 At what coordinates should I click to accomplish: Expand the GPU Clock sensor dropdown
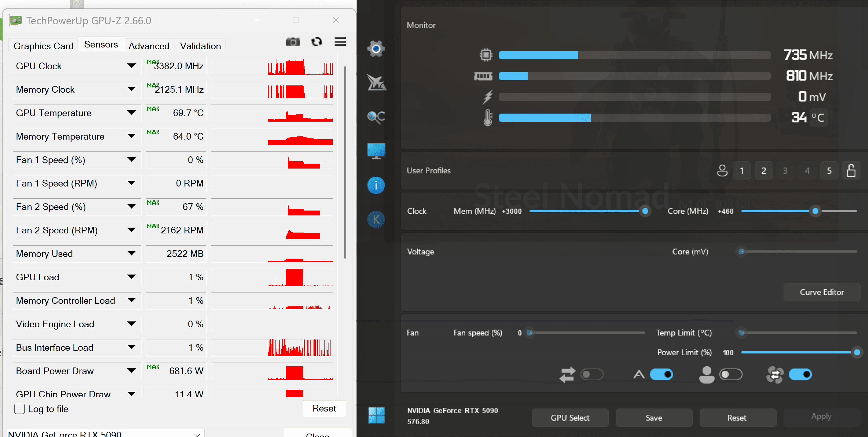pos(132,66)
